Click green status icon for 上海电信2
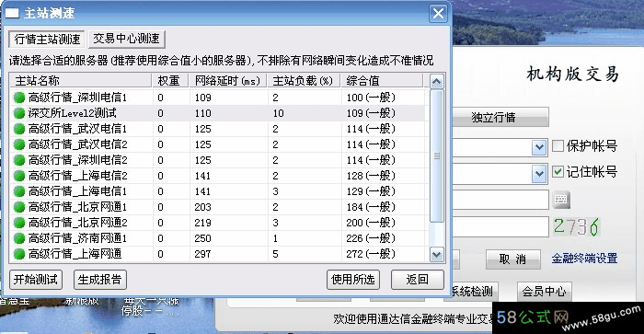This screenshot has width=644, height=334. point(19,176)
